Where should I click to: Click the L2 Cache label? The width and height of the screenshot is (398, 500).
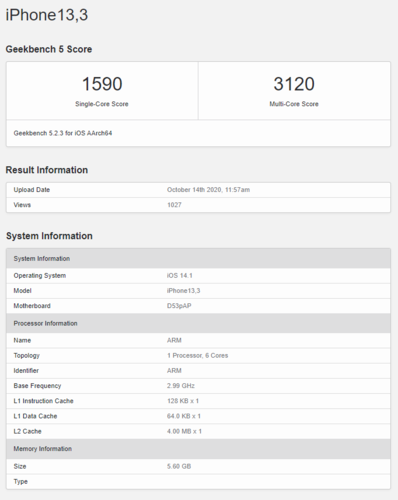[27, 431]
